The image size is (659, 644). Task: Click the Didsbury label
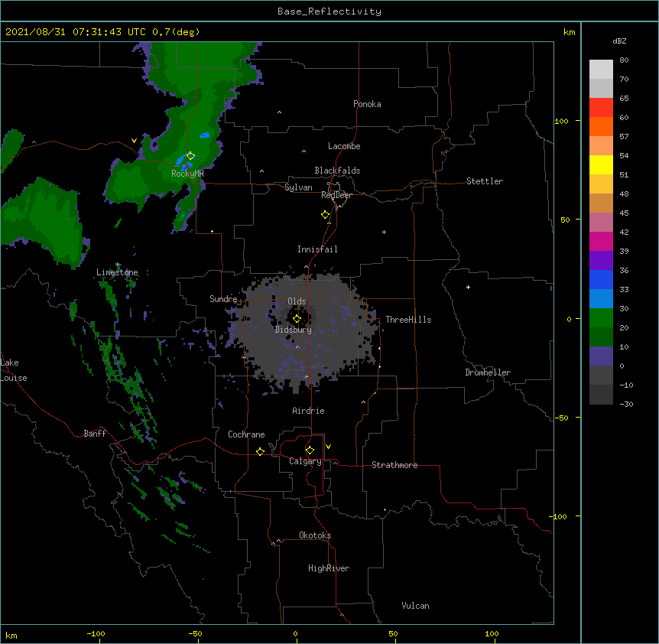tap(294, 330)
